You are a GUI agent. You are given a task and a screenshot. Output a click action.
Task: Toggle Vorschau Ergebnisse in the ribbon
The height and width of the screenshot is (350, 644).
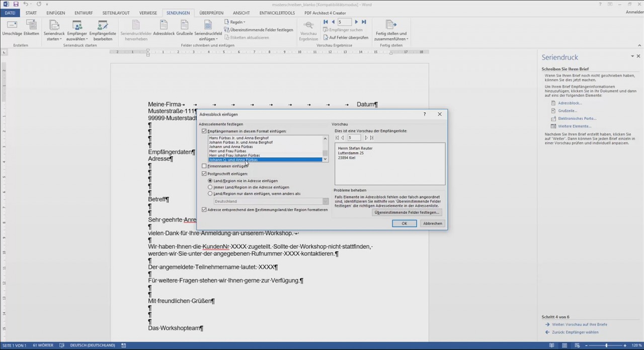(308, 29)
